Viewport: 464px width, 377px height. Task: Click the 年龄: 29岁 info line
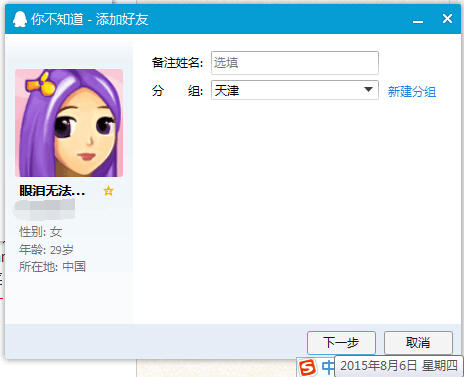tap(46, 249)
